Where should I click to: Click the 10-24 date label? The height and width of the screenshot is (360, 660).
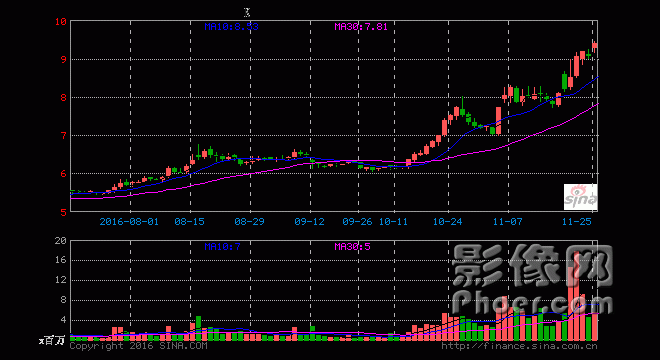pos(447,221)
